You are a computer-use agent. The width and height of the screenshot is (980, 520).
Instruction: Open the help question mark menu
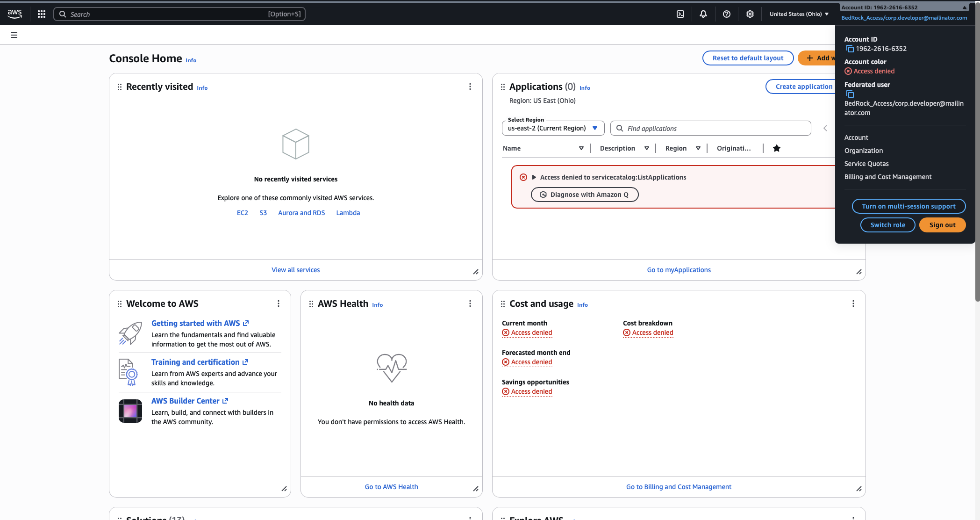pyautogui.click(x=727, y=14)
